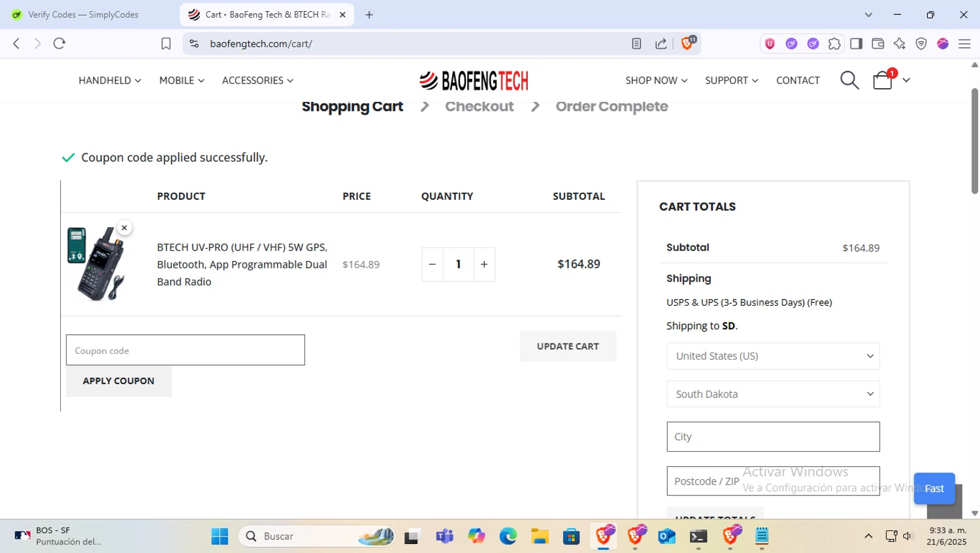Image resolution: width=980 pixels, height=553 pixels.
Task: Open Windows Start menu
Action: pos(220,536)
